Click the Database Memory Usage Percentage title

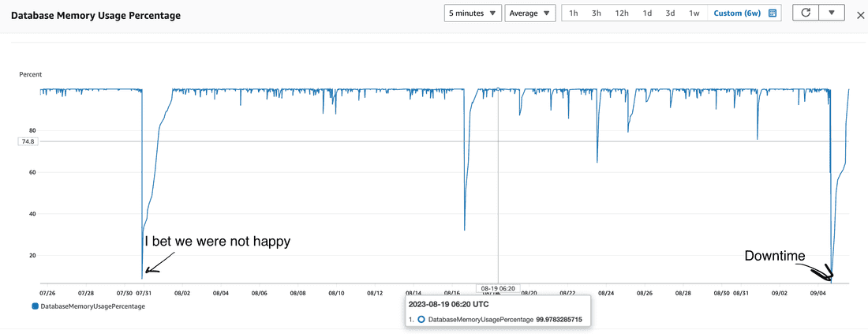click(x=95, y=15)
